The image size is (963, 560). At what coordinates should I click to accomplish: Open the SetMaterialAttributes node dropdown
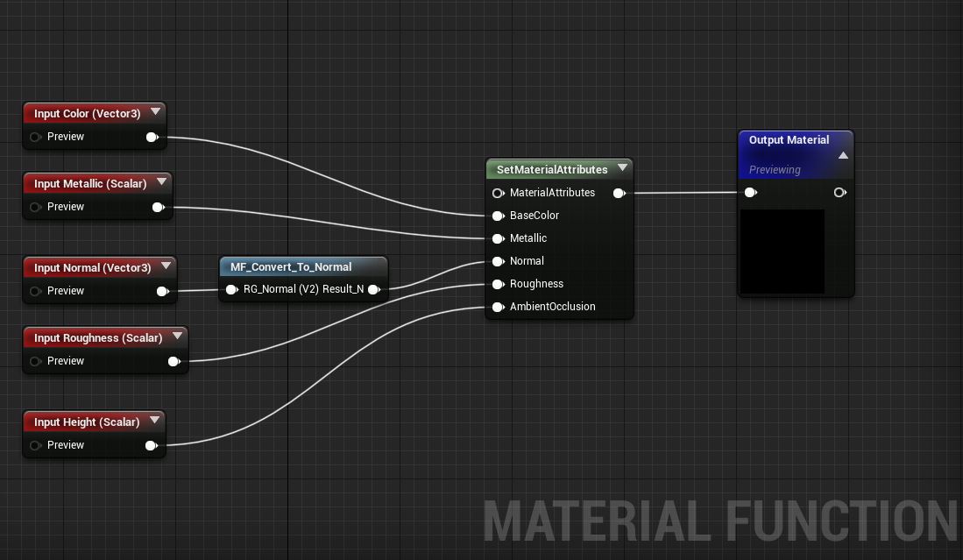pos(622,168)
